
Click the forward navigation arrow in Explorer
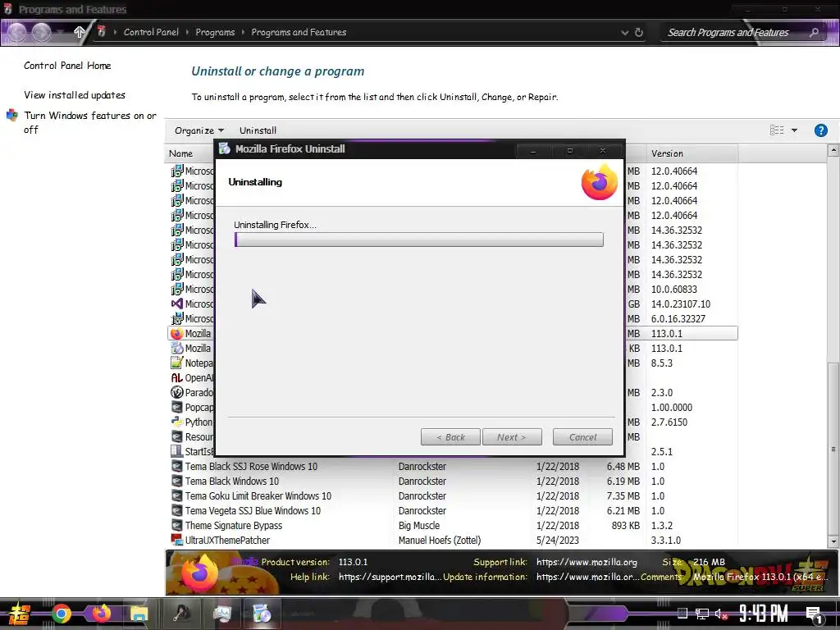coord(41,33)
